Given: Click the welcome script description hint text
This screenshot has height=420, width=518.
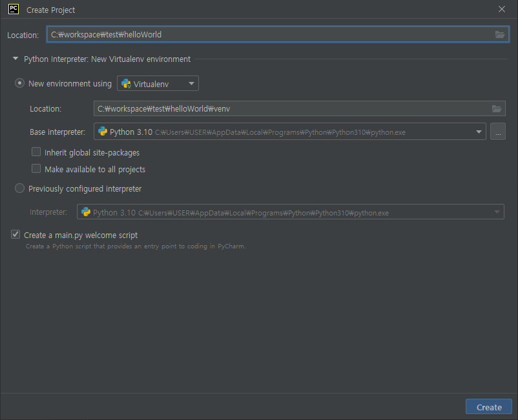Looking at the screenshot, I should tap(136, 246).
